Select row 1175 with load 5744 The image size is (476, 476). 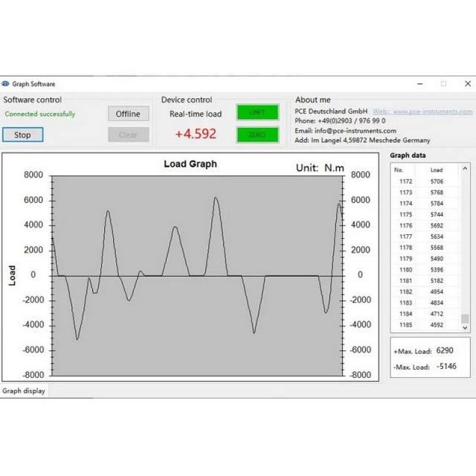tap(425, 215)
